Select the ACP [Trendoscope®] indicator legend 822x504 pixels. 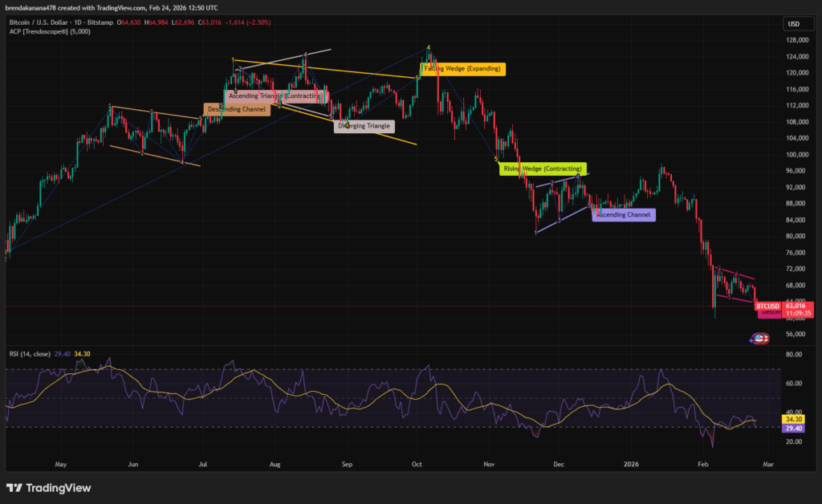pyautogui.click(x=50, y=31)
